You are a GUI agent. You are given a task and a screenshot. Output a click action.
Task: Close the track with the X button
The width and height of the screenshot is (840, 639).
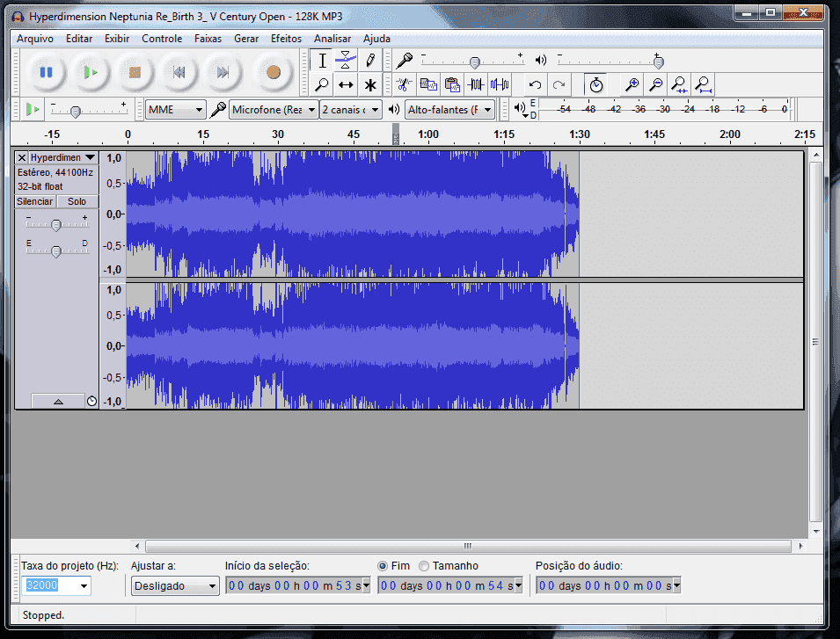(21, 157)
